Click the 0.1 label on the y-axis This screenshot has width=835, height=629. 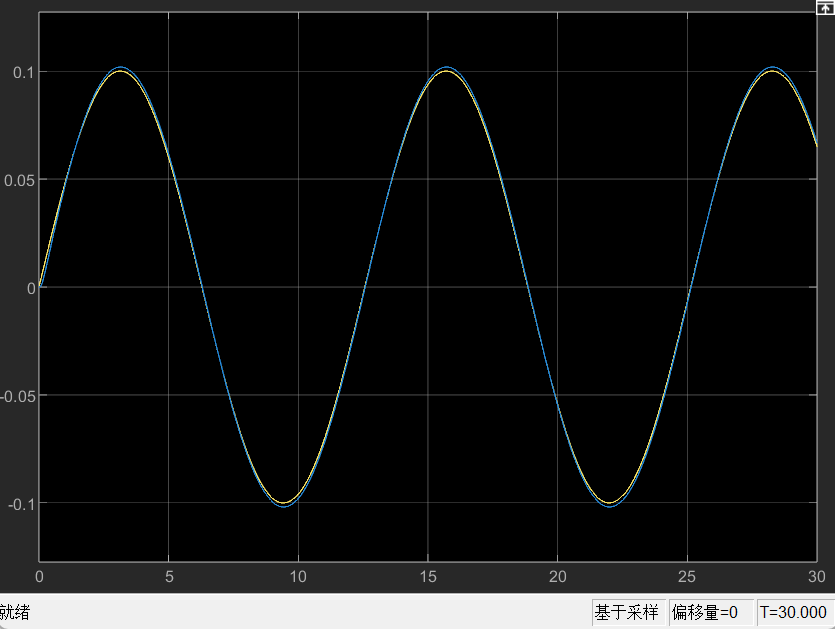pos(22,72)
